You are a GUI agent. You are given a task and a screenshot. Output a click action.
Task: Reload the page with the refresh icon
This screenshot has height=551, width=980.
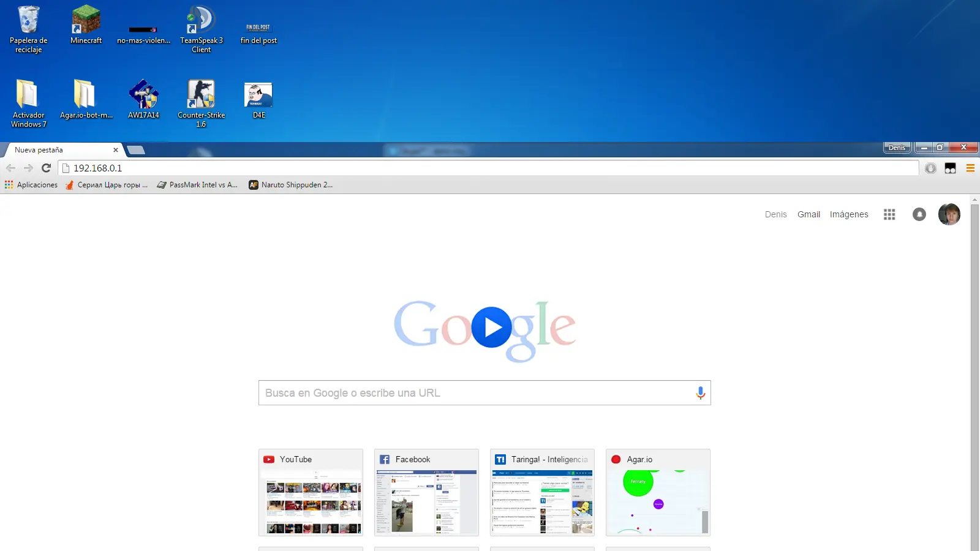pyautogui.click(x=46, y=168)
